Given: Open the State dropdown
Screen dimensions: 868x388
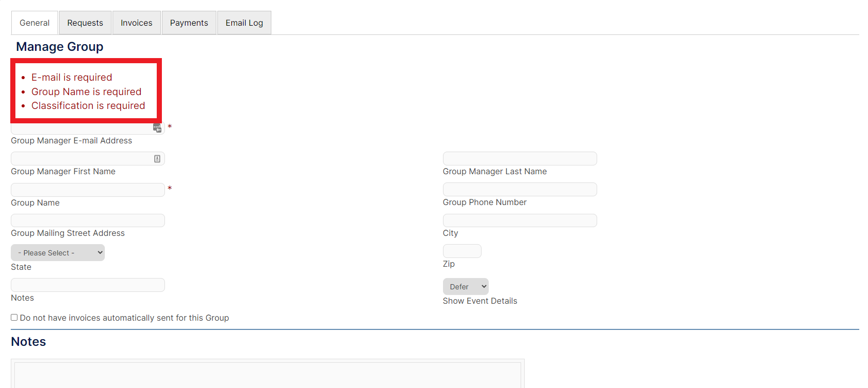Looking at the screenshot, I should pyautogui.click(x=58, y=252).
